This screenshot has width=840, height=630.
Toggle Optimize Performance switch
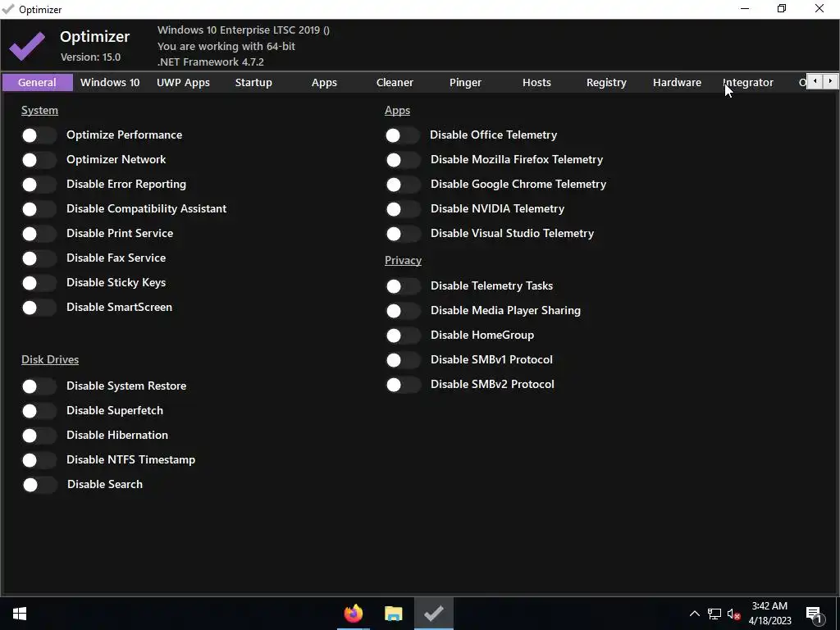39,135
